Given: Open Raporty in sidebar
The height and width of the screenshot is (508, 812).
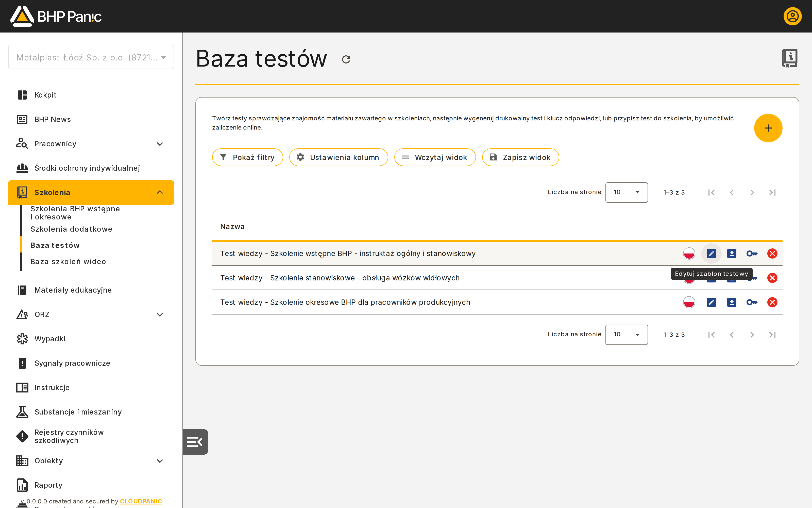Looking at the screenshot, I should 91,485.
